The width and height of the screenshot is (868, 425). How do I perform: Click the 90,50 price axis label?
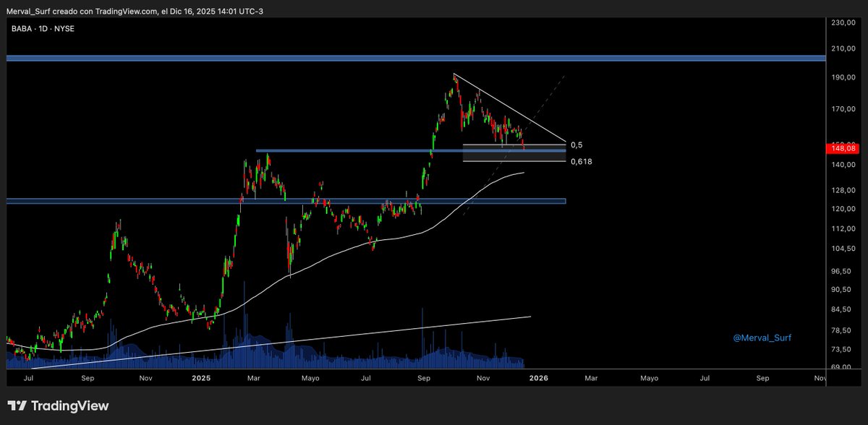click(x=843, y=290)
